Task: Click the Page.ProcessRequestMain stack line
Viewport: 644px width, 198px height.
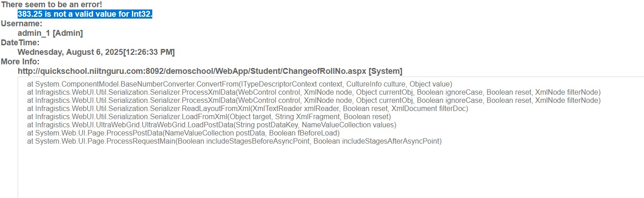Action: (x=234, y=141)
